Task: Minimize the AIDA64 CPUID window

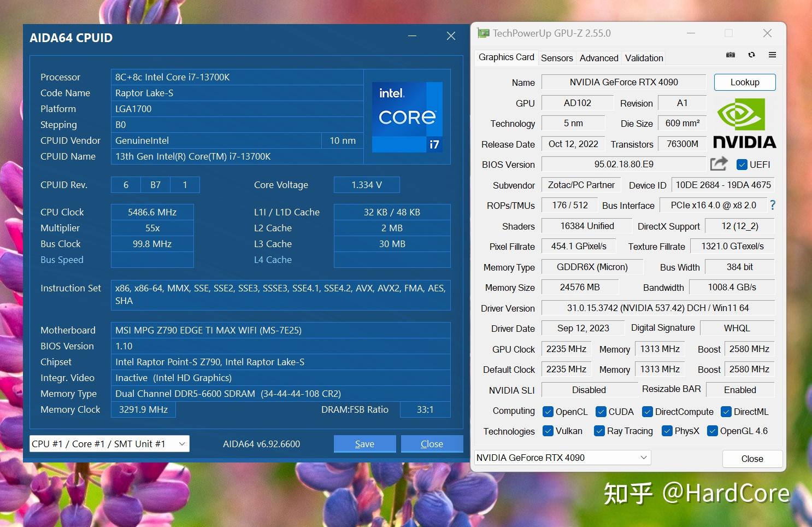Action: pyautogui.click(x=413, y=36)
